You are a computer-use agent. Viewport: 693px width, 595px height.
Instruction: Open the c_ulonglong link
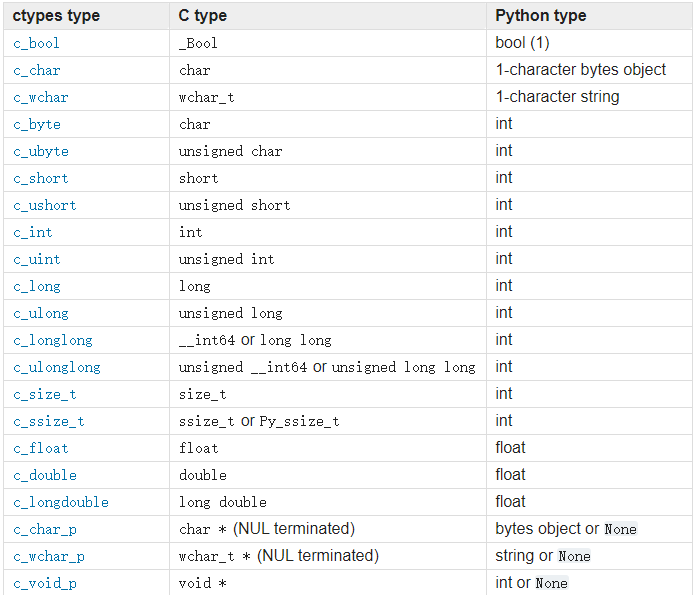tap(57, 368)
